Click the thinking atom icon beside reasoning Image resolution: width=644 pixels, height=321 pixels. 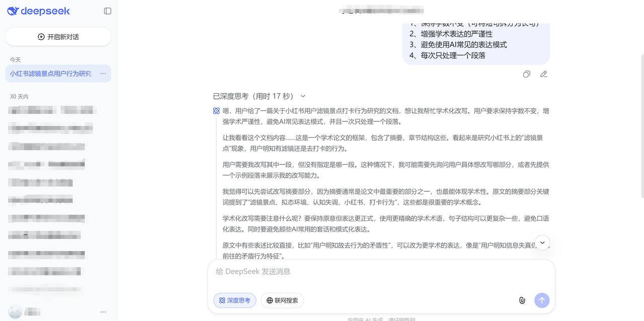[216, 111]
